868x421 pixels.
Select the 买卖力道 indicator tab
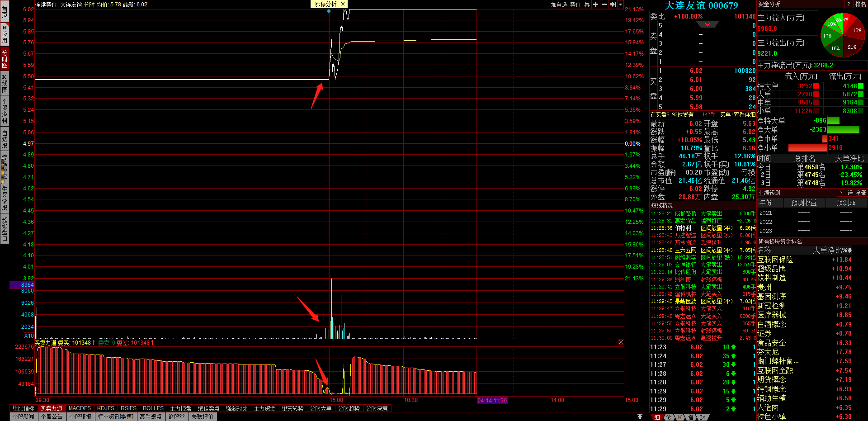click(52, 408)
